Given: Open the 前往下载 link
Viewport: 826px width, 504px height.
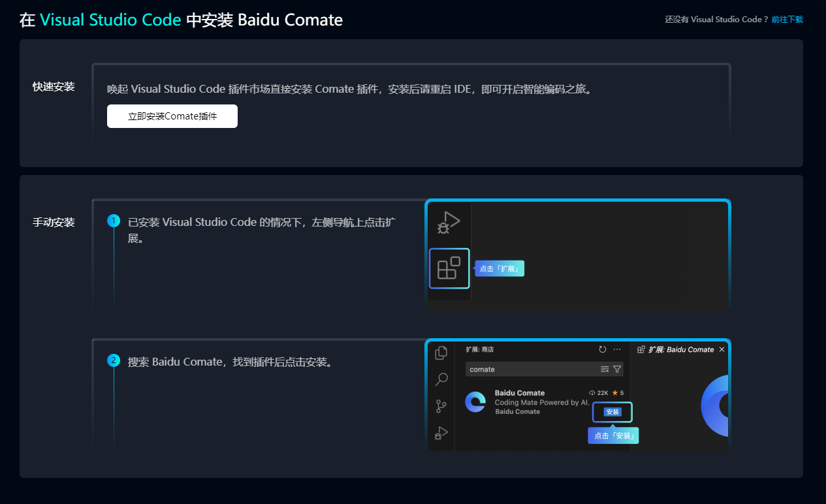Looking at the screenshot, I should pyautogui.click(x=787, y=20).
